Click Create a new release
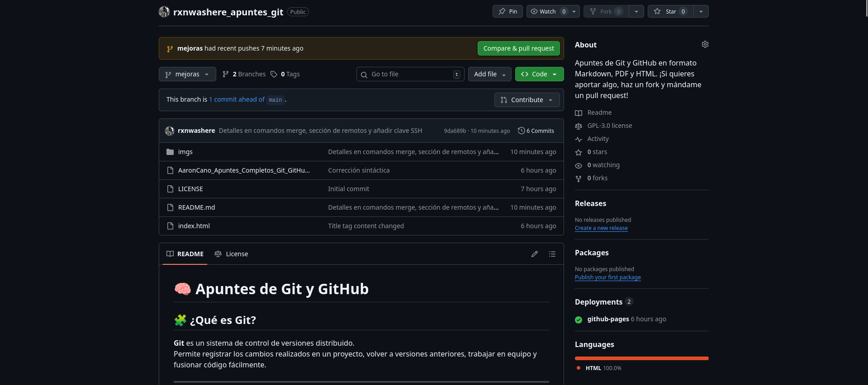This screenshot has width=868, height=385. coord(601,228)
